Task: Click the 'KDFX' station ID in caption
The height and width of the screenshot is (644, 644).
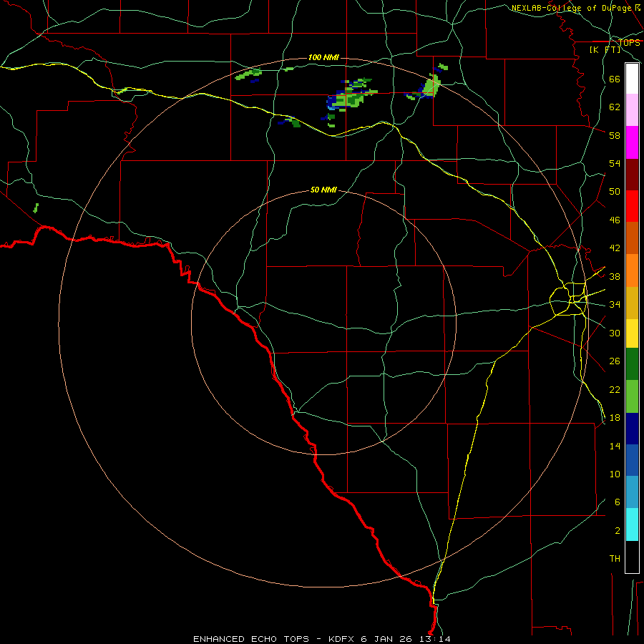Action: (343, 639)
